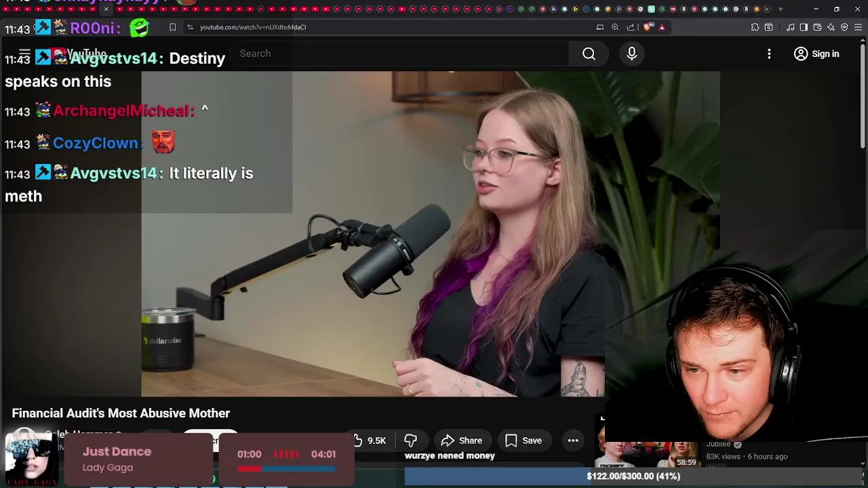Bookmark this page with bookmark icon
Viewport: 868px width, 488px height.
coord(172,27)
